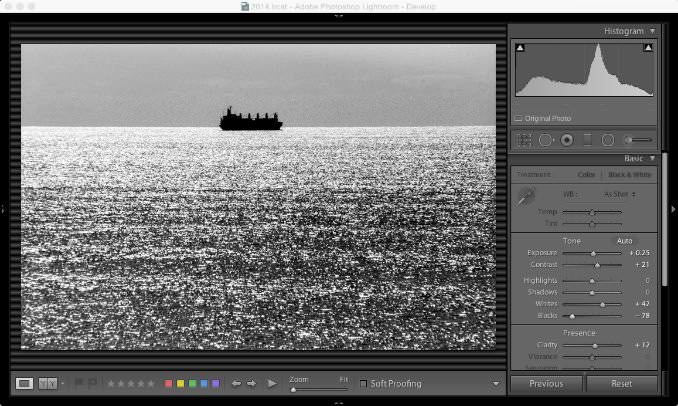This screenshot has height=406, width=678.
Task: Click the Tint slider handle
Action: (x=592, y=224)
